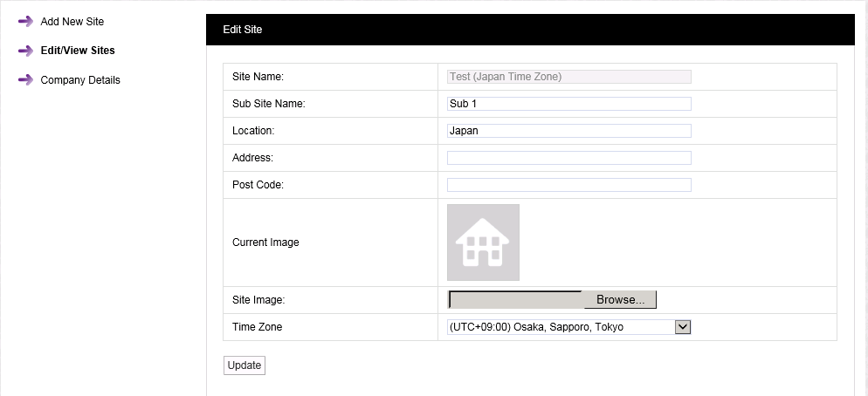Click the greyed-out Site Name field
This screenshot has height=396, width=868.
tap(568, 77)
